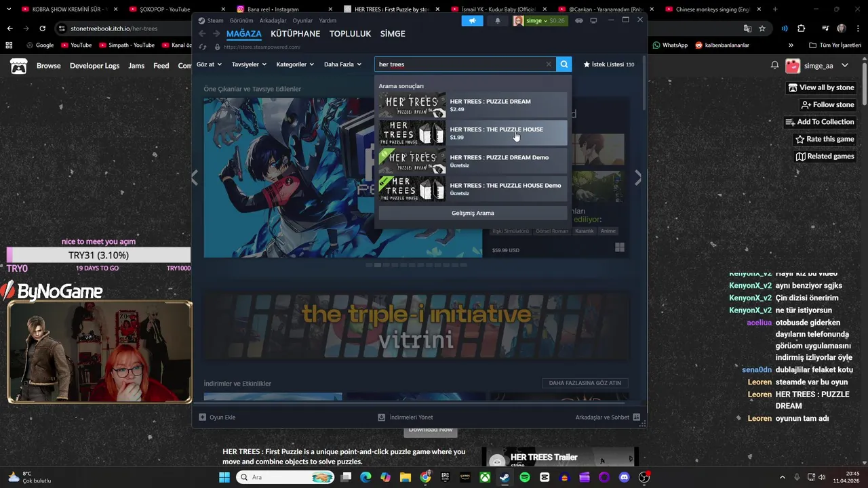Click next arrow on featured carousel

637,178
